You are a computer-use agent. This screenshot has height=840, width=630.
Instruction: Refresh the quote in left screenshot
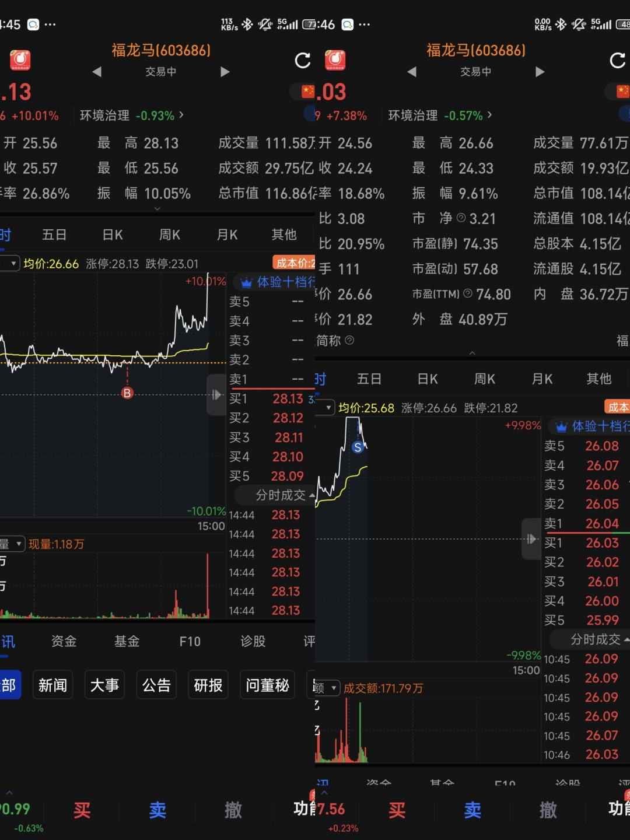click(x=303, y=60)
